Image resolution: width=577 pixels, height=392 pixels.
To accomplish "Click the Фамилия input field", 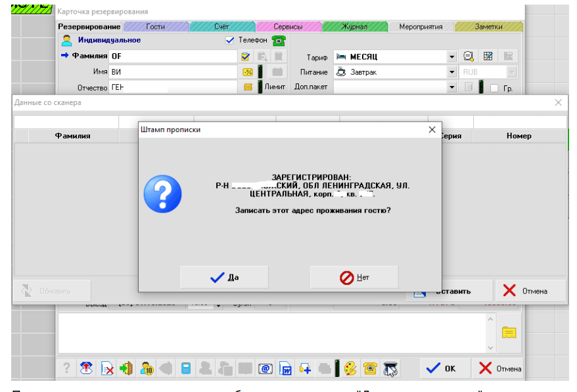I will [x=173, y=56].
